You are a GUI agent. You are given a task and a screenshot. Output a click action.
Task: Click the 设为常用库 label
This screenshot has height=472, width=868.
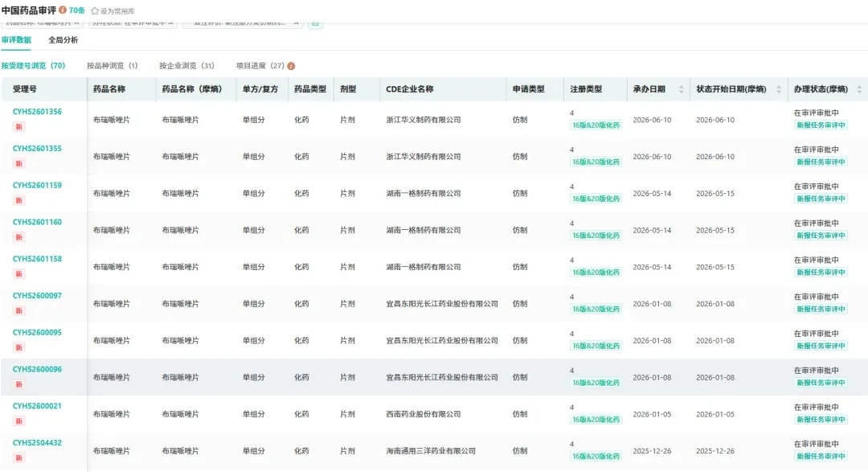tap(117, 11)
